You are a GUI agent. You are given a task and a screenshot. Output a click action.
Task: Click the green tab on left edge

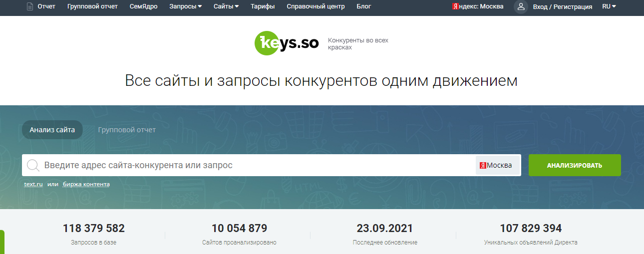2,243
